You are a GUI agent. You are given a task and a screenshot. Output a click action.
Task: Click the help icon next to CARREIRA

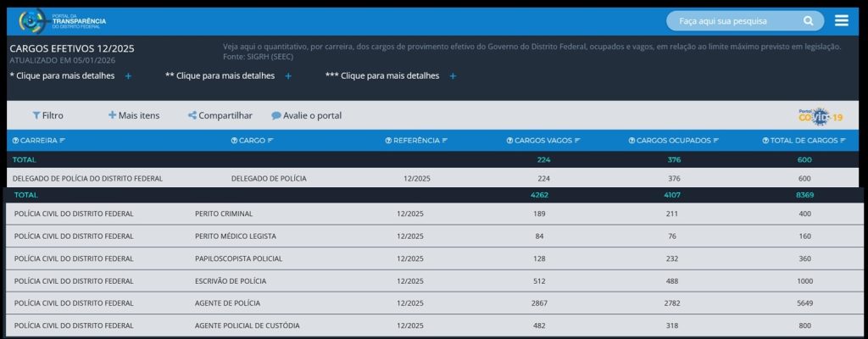tap(15, 140)
